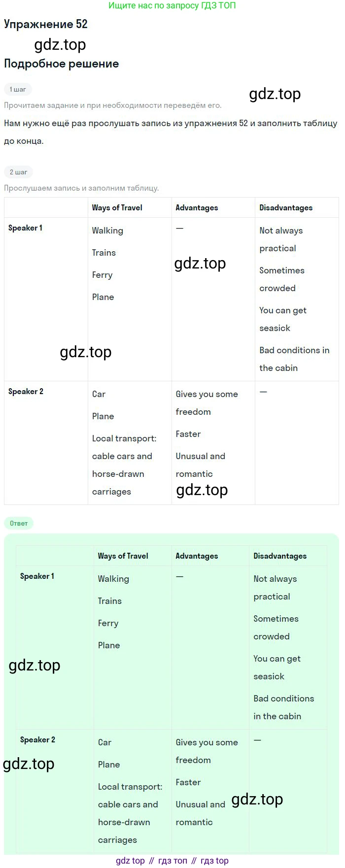Click 'Прочитаем задание' grey step description
This screenshot has width=345, height=868.
point(112,105)
